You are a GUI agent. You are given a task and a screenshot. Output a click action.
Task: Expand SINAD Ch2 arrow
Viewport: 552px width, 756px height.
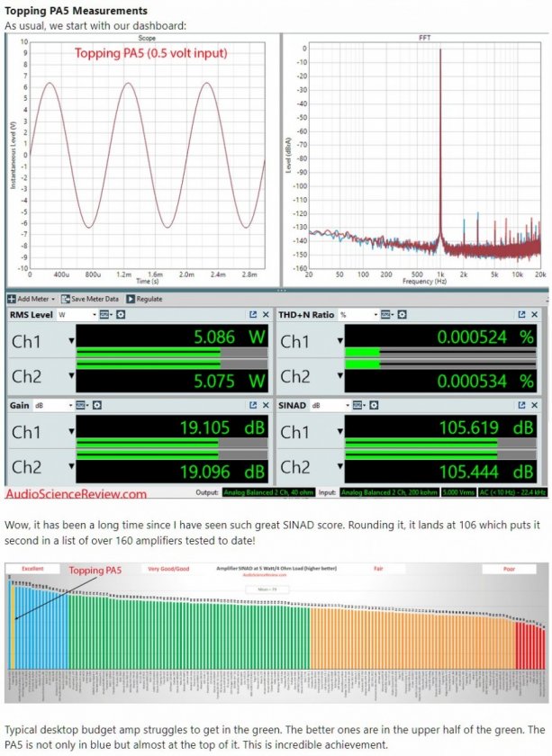point(340,466)
